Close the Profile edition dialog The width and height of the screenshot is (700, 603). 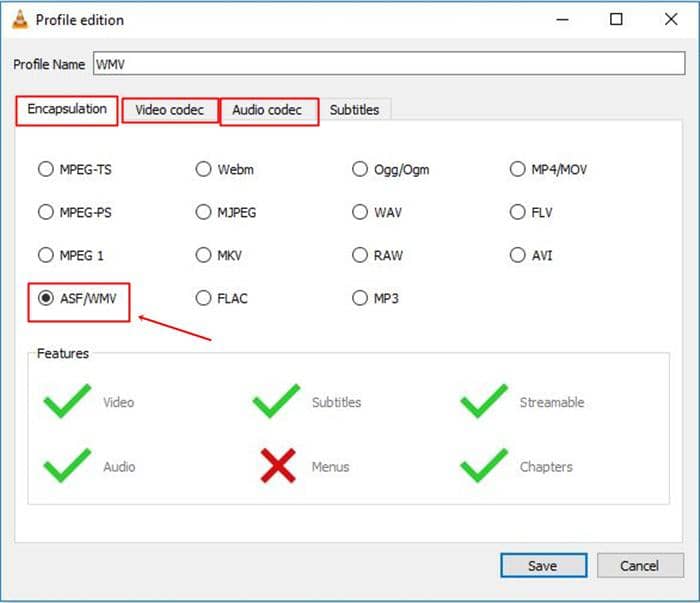tap(671, 20)
